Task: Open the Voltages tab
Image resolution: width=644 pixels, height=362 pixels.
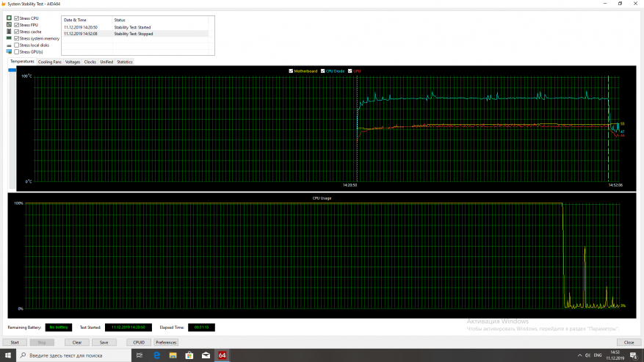Action: coord(73,62)
